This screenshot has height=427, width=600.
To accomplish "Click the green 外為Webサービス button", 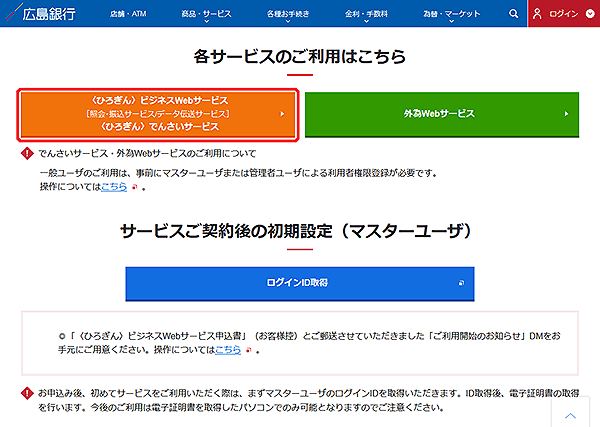I will point(442,114).
